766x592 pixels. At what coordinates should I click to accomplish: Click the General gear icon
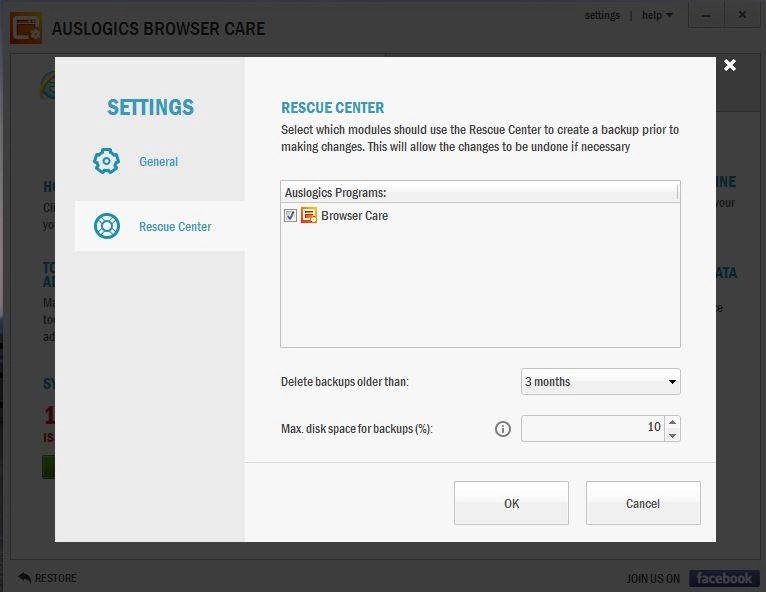coord(106,161)
